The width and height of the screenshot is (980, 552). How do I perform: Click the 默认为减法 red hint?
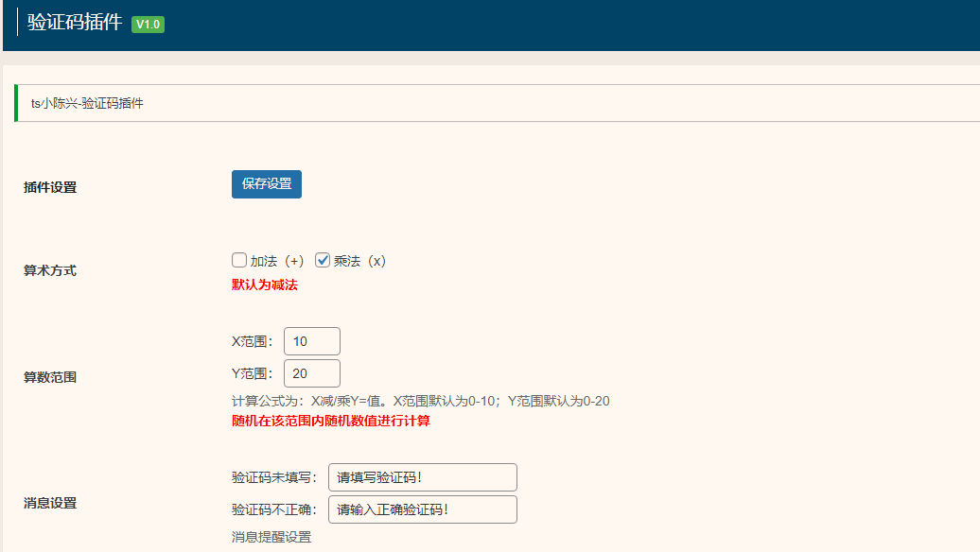(x=264, y=285)
